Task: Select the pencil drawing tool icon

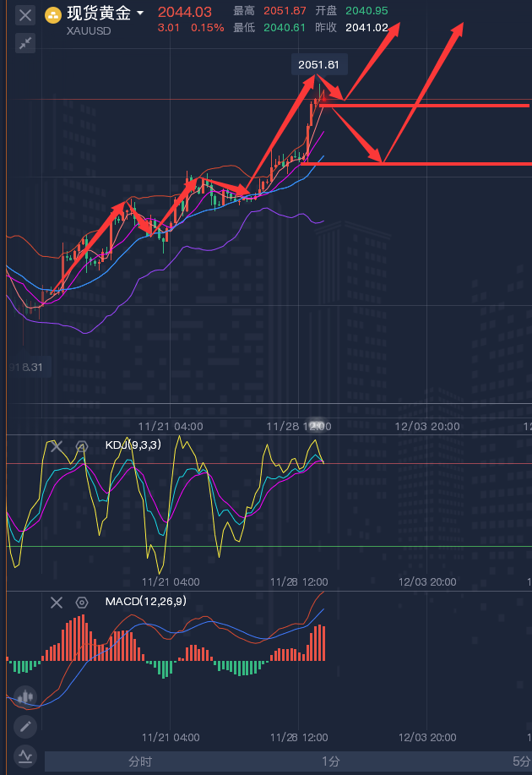Action: click(25, 727)
